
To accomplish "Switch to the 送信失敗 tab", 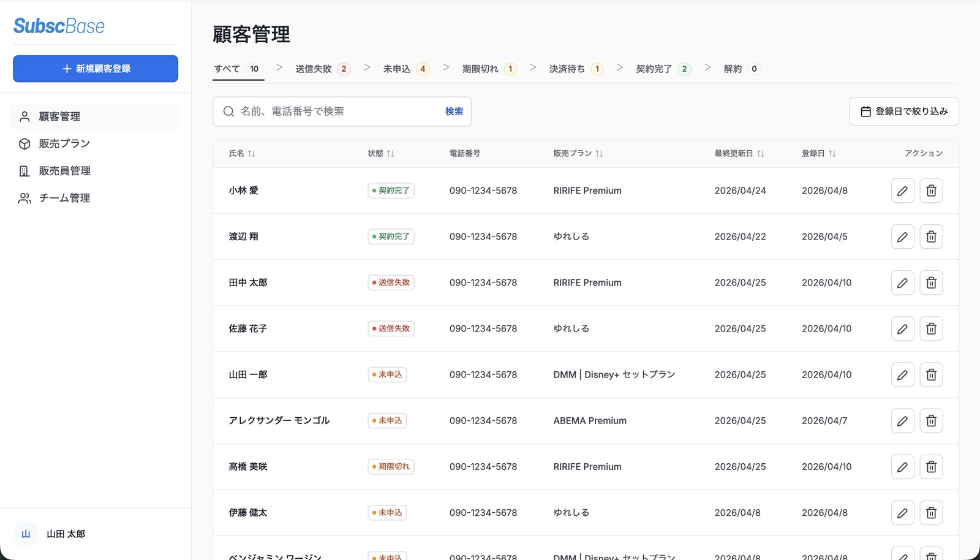I will (323, 69).
